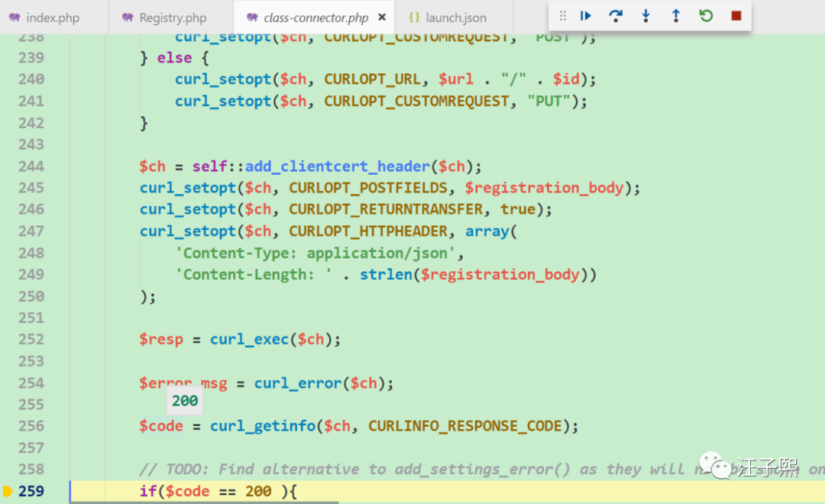Click the add_clientcert_header function name
825x504 pixels.
coord(338,166)
